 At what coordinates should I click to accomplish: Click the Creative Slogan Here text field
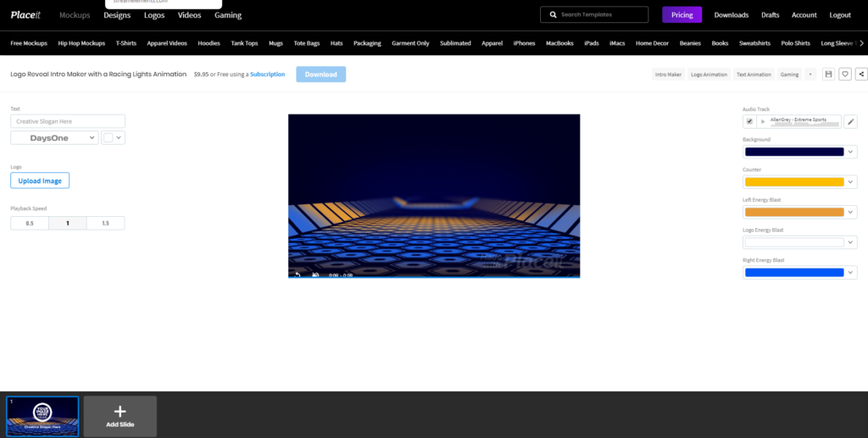pos(68,121)
